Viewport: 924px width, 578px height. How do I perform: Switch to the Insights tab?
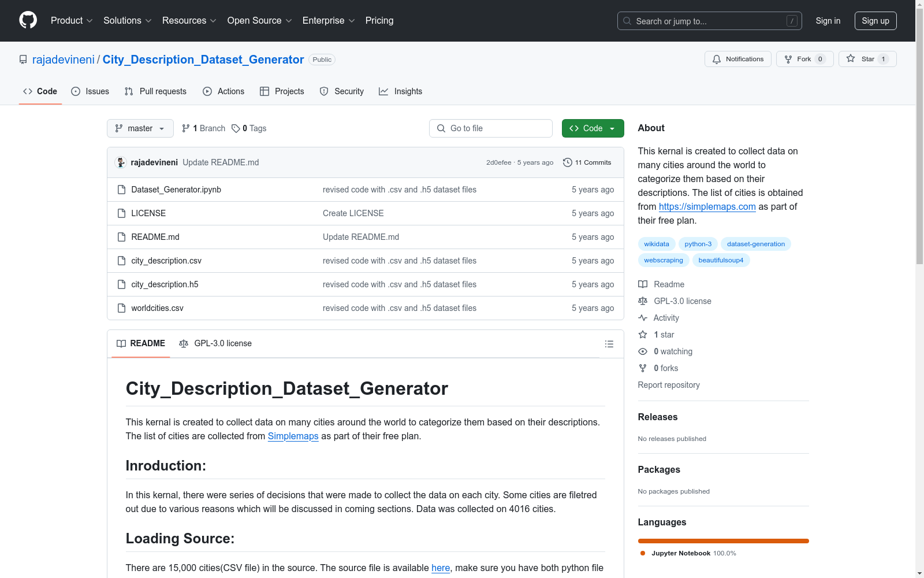click(x=401, y=91)
